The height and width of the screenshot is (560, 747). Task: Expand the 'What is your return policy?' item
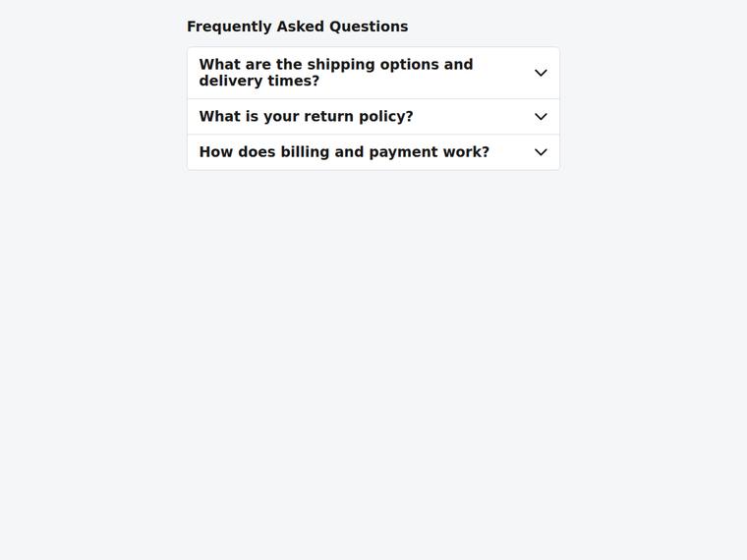[373, 117]
